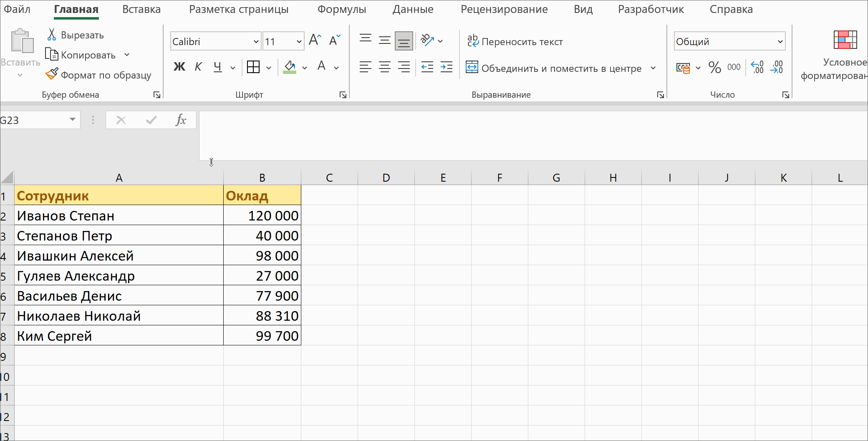
Task: Switch to the Рецензирование (Review) tab
Action: [504, 9]
